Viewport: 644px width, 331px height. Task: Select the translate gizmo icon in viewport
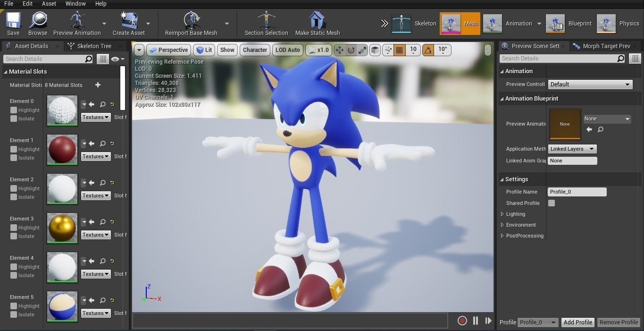tap(340, 50)
